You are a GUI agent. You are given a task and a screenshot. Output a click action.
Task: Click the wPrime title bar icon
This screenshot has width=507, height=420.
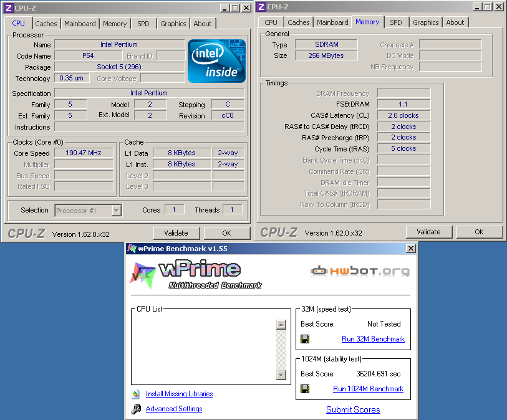[132, 249]
